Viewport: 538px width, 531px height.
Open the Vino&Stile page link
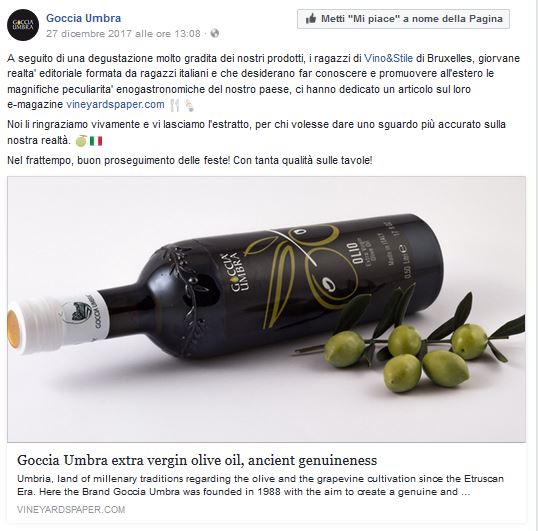(388, 58)
